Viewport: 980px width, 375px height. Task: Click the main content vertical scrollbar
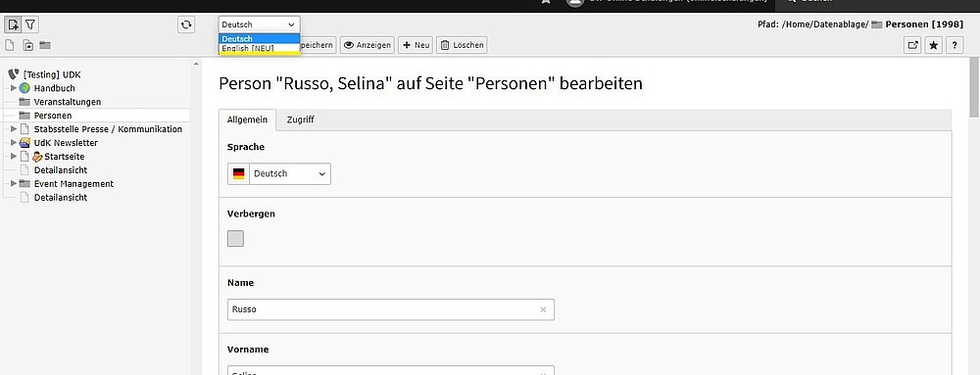coord(974,87)
